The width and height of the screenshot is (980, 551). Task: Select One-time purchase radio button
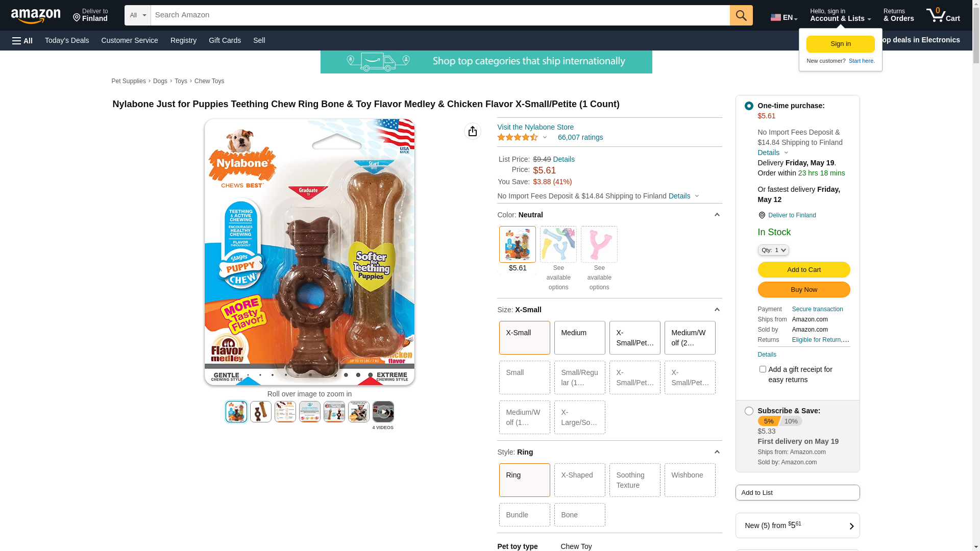[749, 106]
